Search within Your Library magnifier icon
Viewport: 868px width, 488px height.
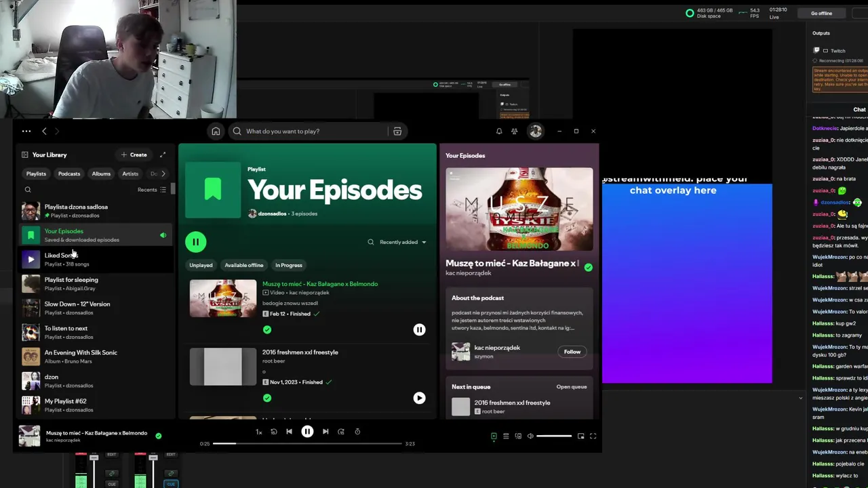tap(28, 190)
